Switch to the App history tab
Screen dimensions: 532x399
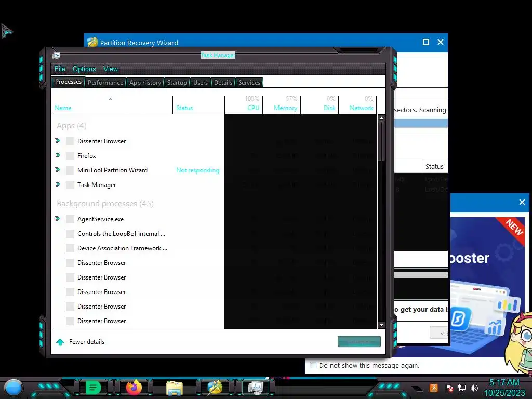[x=145, y=83]
